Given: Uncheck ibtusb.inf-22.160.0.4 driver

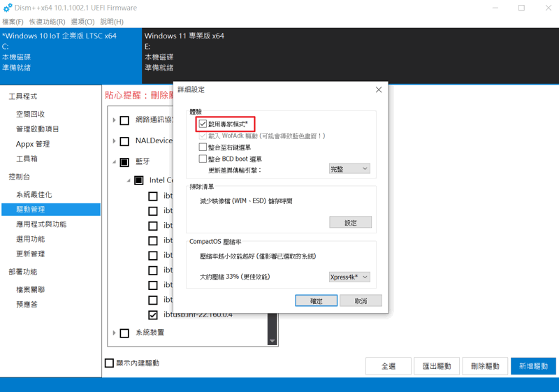Looking at the screenshot, I should pyautogui.click(x=153, y=315).
